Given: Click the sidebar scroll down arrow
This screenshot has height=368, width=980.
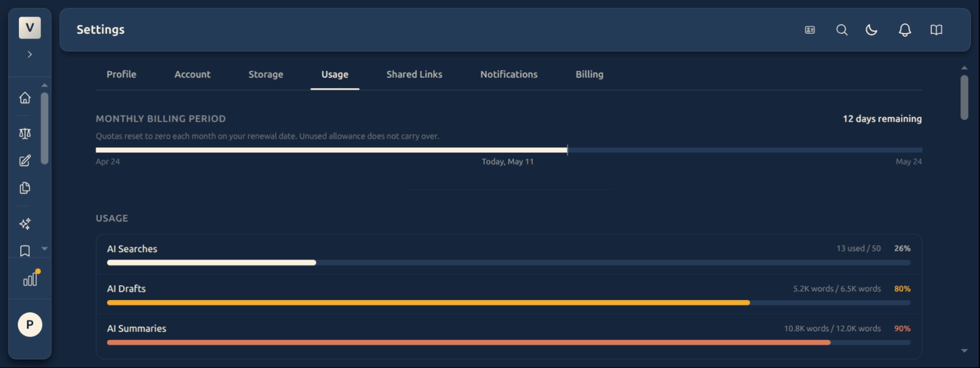Looking at the screenshot, I should tap(45, 248).
